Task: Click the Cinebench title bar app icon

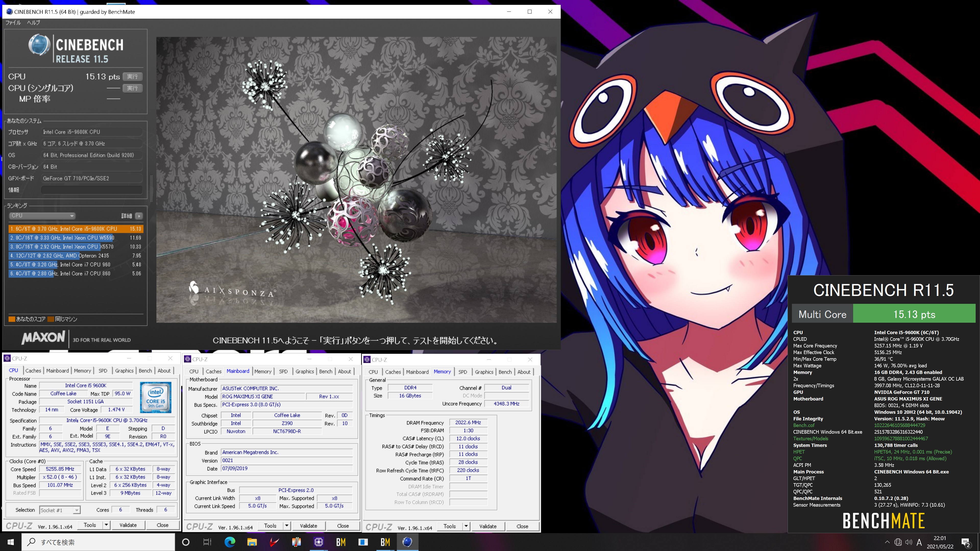Action: tap(9, 12)
